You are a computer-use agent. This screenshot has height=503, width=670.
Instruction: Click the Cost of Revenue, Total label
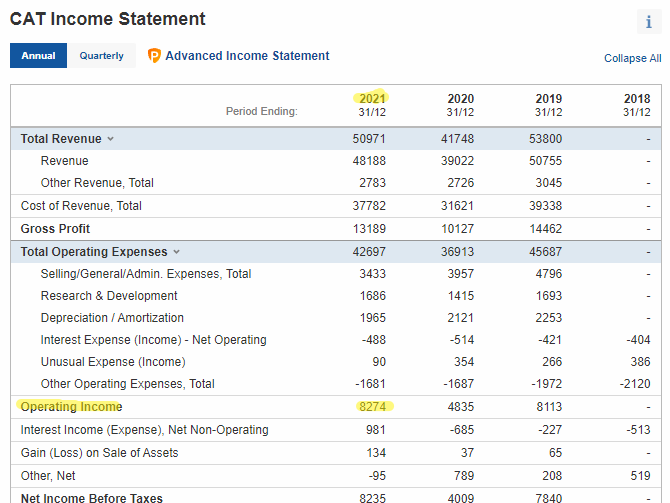tap(81, 206)
